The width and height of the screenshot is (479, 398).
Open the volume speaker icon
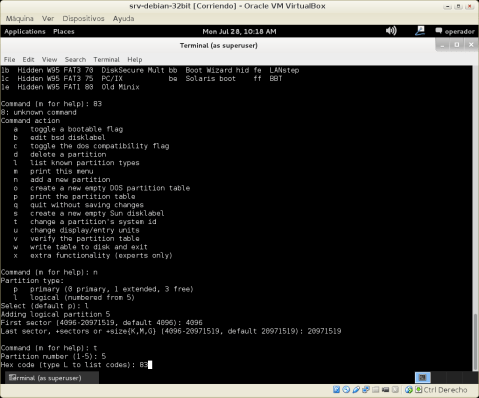point(391,31)
